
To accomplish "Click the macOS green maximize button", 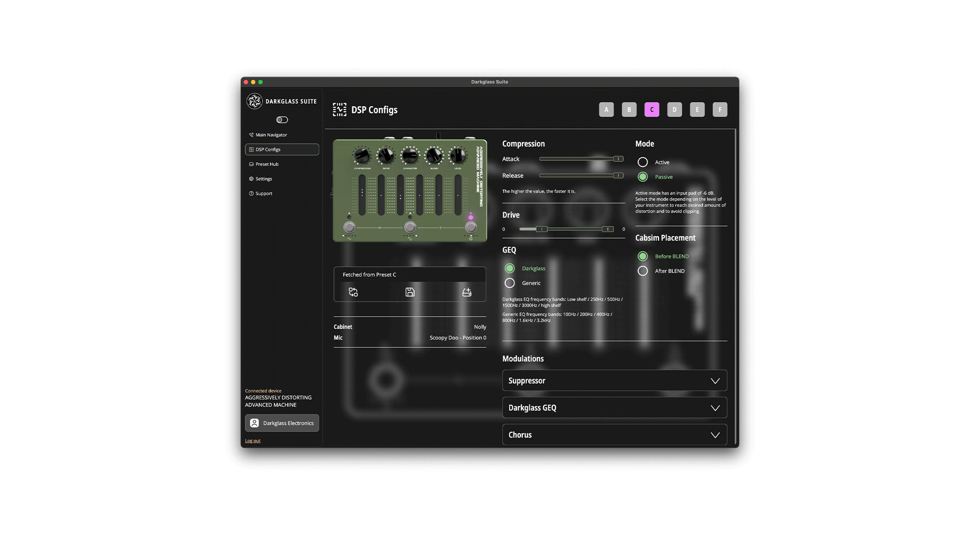I will coord(261,82).
